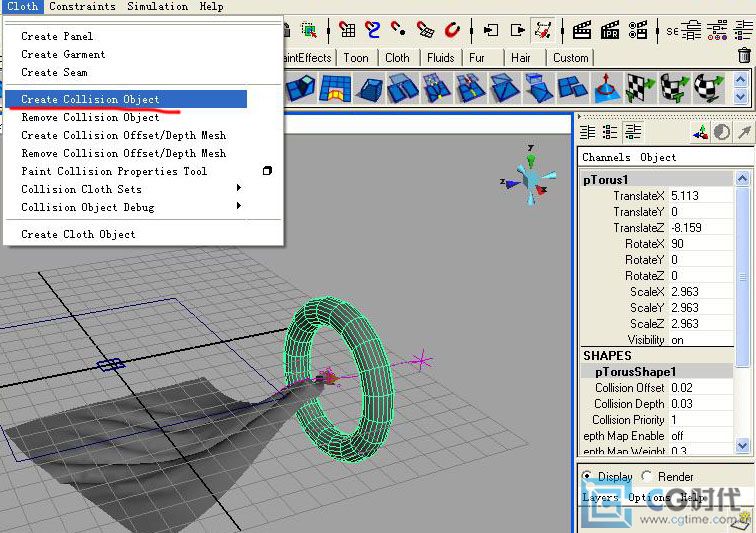Viewport: 756px width, 533px height.
Task: Toggle the Snap to View Planes icon
Action: tap(425, 30)
